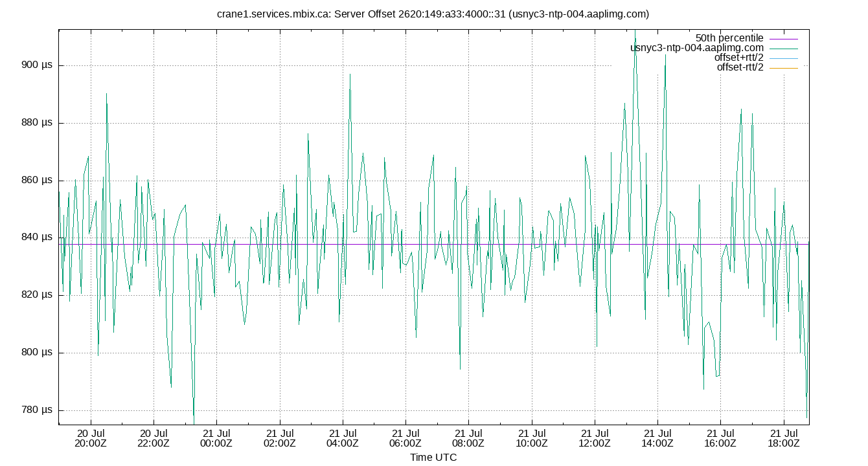Click the 820 µs y-axis label
This screenshot has height=466, width=868.
[38, 295]
